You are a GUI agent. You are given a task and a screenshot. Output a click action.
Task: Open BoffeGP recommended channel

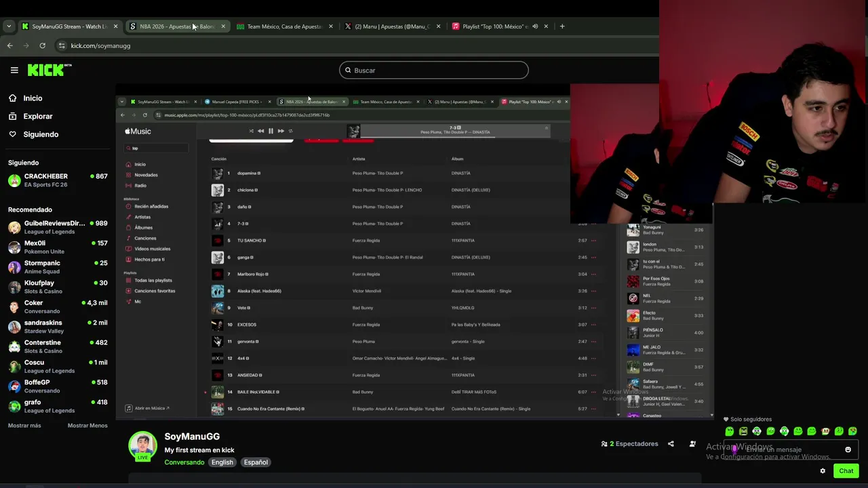tap(58, 386)
